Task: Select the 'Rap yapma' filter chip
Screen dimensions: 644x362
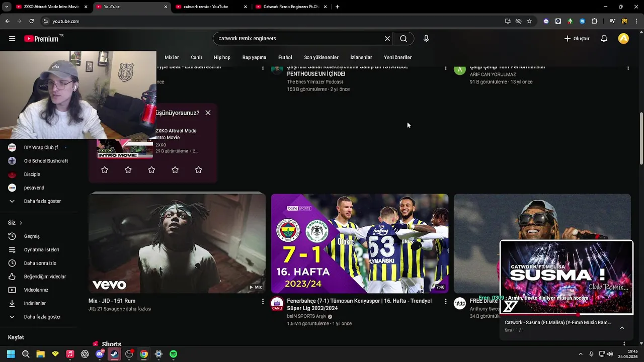Action: [254, 57]
